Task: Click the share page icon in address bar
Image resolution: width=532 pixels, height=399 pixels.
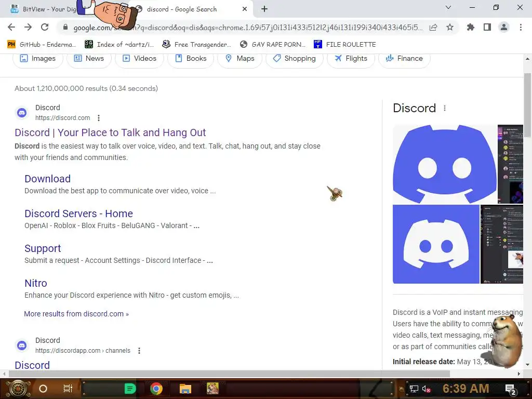Action: coord(433,28)
